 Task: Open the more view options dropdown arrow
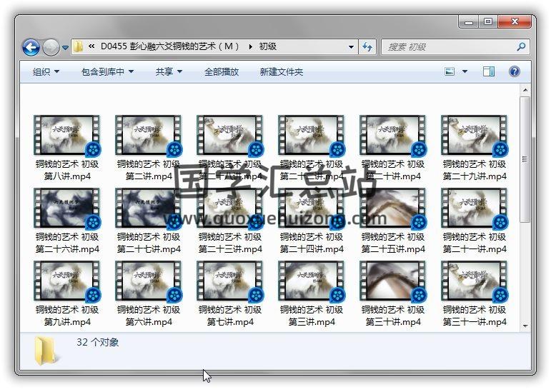(465, 71)
